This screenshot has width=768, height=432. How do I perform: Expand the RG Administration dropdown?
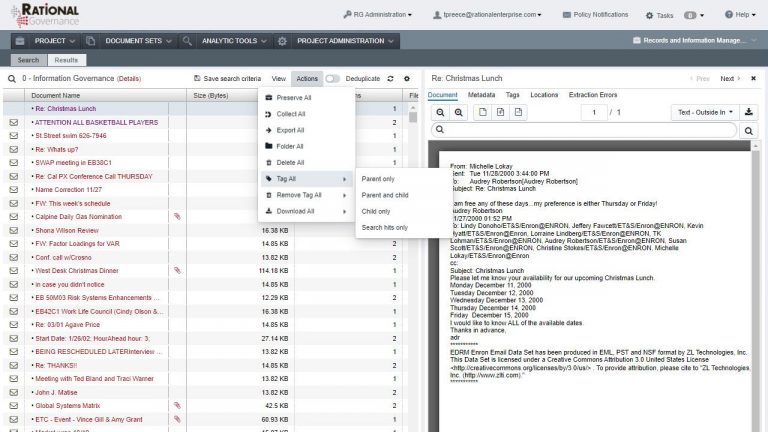378,15
